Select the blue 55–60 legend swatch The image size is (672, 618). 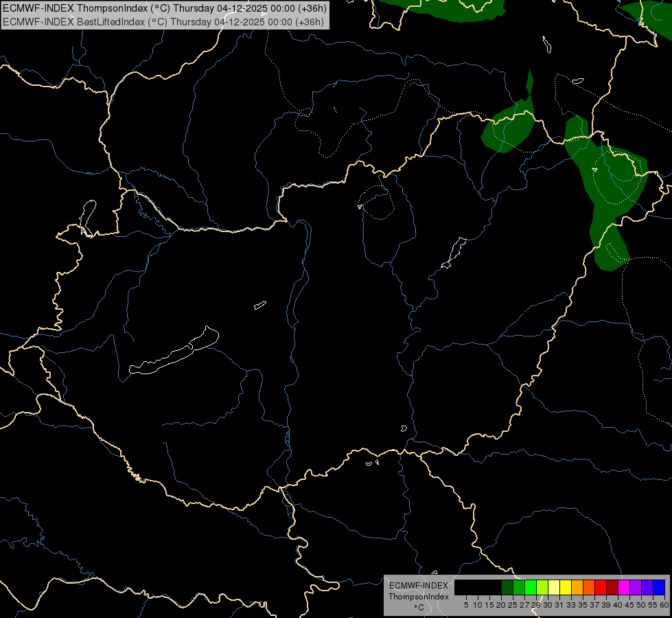[659, 587]
